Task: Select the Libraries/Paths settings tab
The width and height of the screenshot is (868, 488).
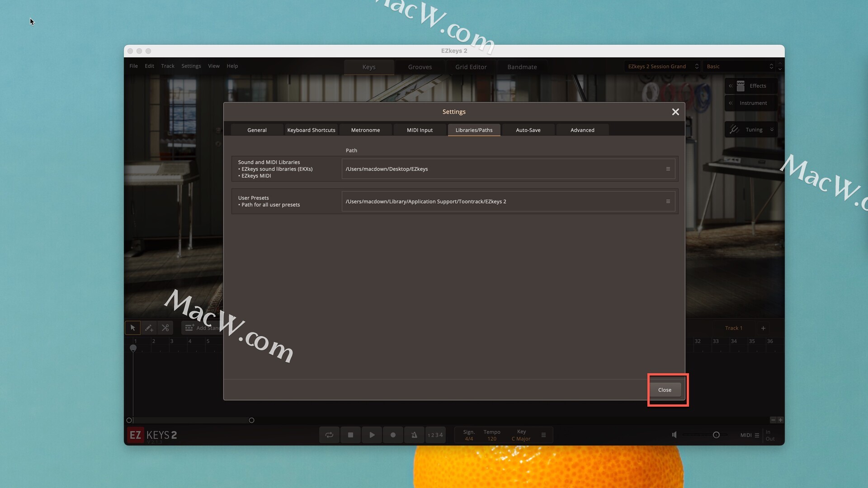Action: tap(474, 130)
